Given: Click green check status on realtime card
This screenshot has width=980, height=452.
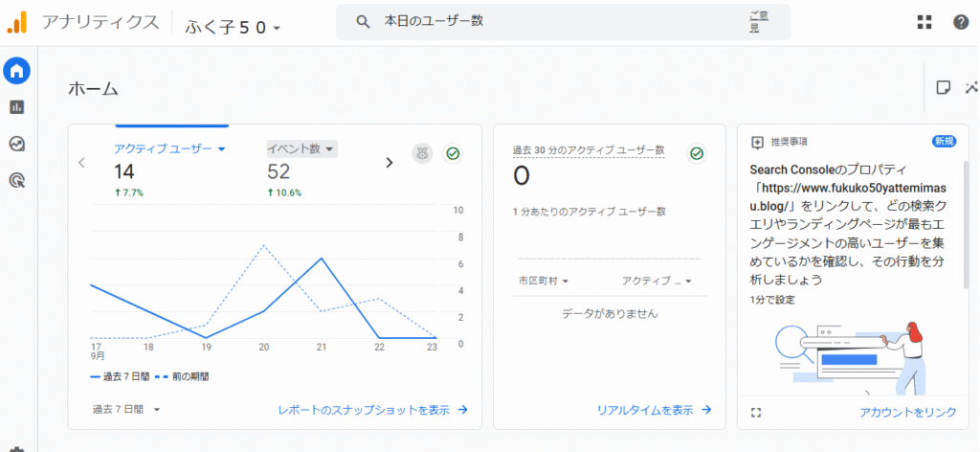Looking at the screenshot, I should click(697, 153).
